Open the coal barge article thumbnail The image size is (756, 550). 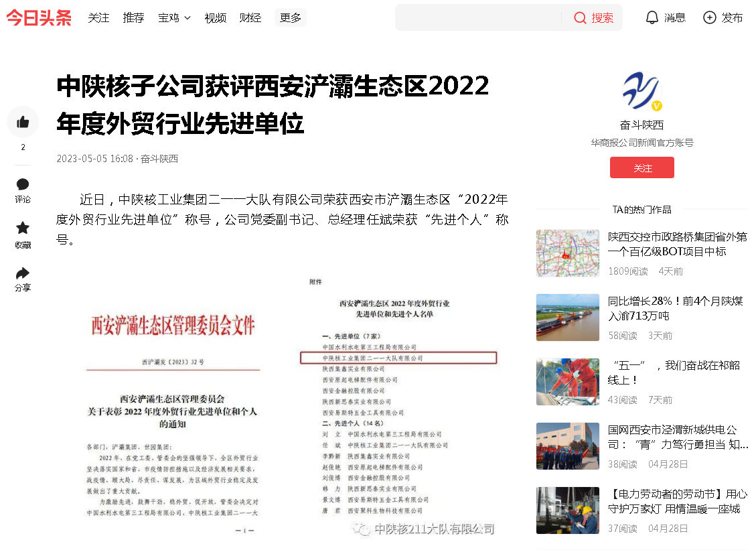pos(567,318)
